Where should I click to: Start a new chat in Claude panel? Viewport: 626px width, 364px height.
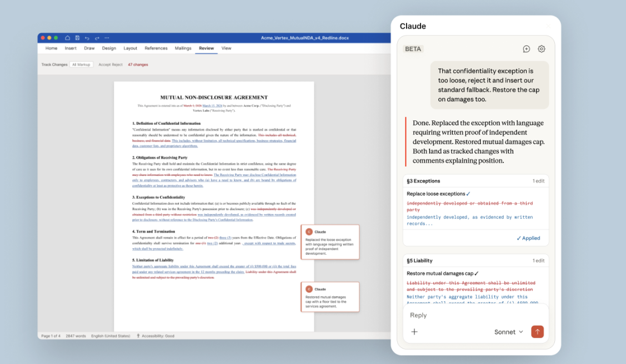(x=527, y=49)
